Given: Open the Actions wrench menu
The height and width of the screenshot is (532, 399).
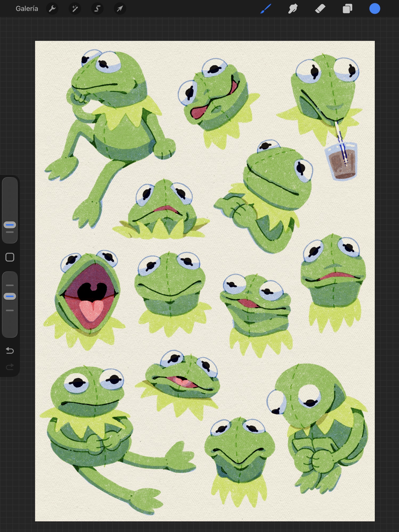Looking at the screenshot, I should point(52,9).
